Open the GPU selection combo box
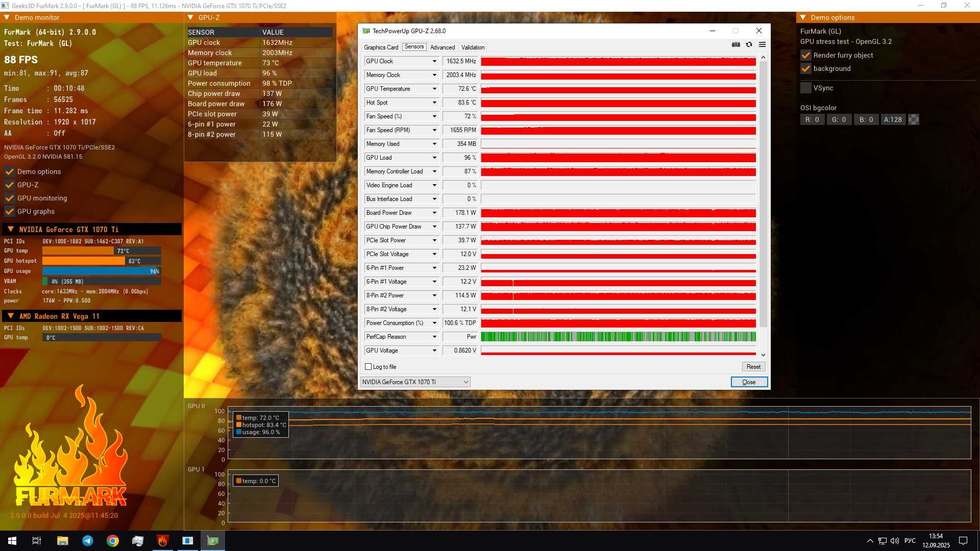 (415, 382)
